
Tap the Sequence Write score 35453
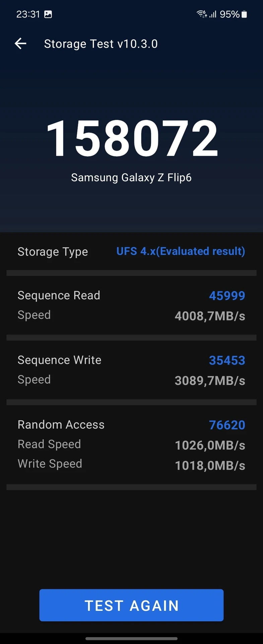[227, 360]
